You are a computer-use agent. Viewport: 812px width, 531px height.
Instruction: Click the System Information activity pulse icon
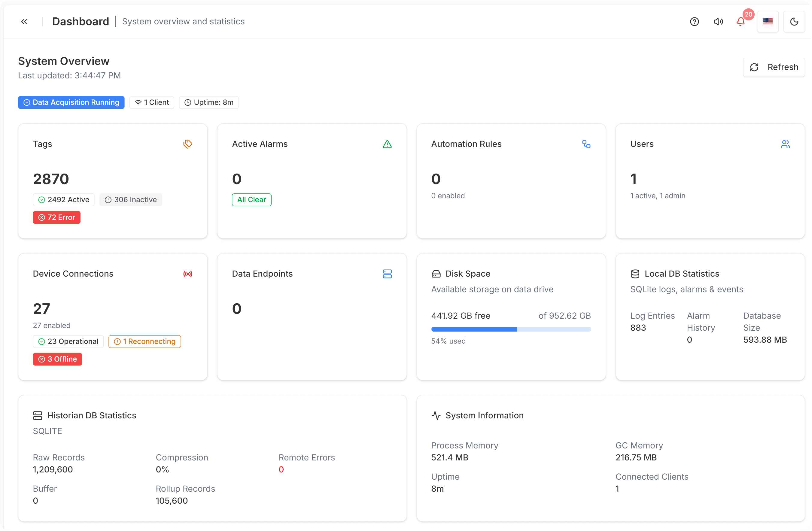click(436, 415)
